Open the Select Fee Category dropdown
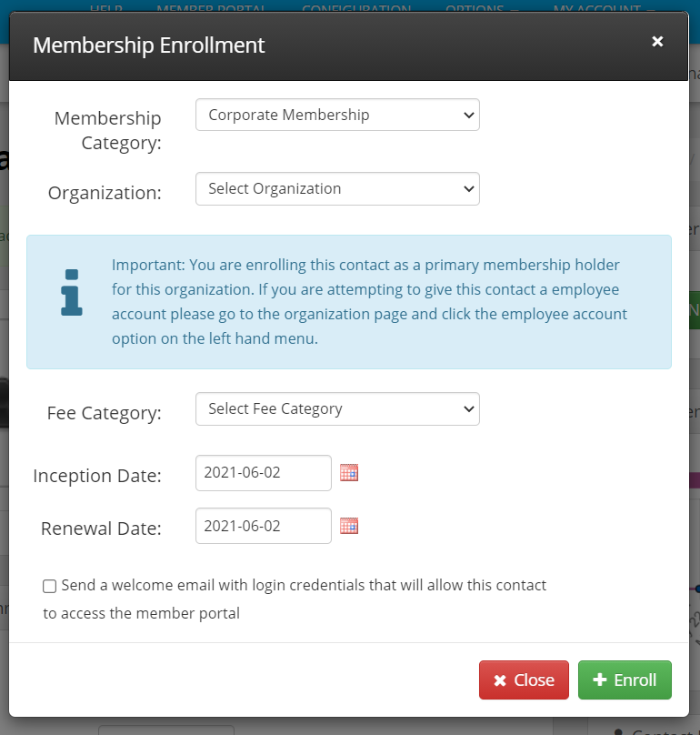The image size is (700, 735). pos(337,408)
